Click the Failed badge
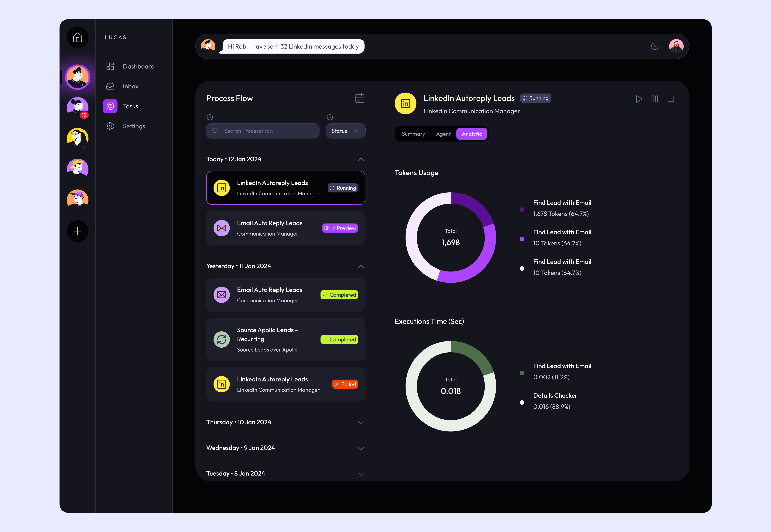The height and width of the screenshot is (532, 771). (x=345, y=384)
